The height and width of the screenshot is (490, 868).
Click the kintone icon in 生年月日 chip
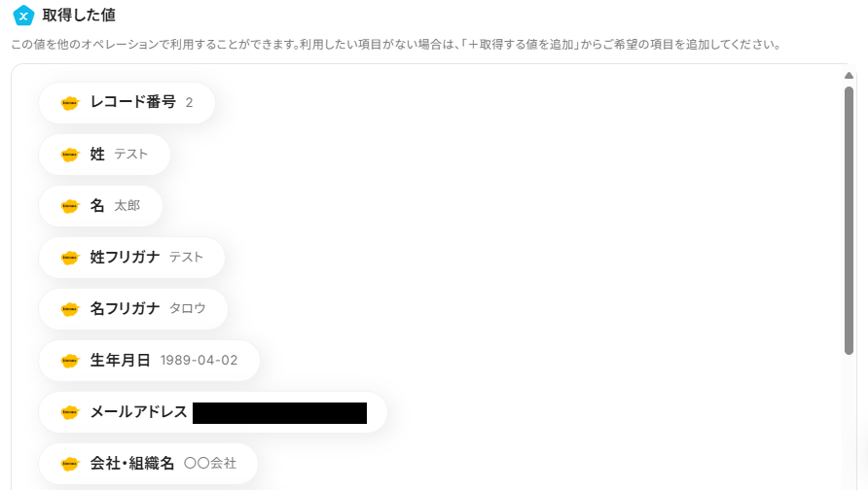pyautogui.click(x=70, y=361)
